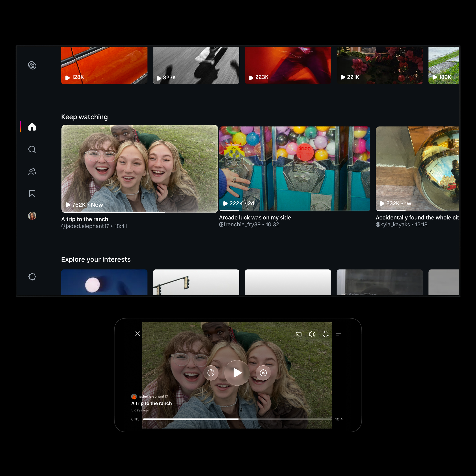476x476 pixels.
Task: Open the profile avatar in sidebar
Action: tap(32, 216)
